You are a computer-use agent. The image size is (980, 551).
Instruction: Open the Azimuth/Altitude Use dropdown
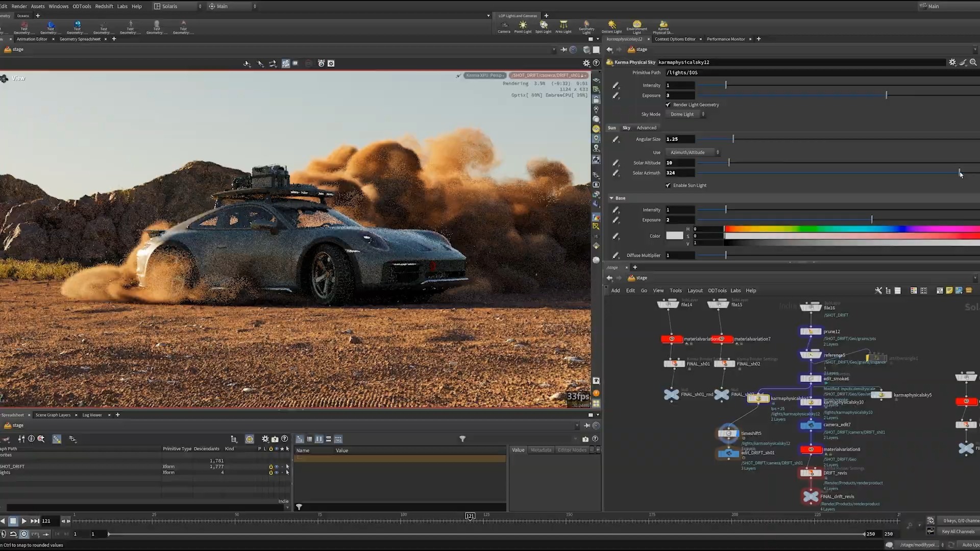coord(692,152)
